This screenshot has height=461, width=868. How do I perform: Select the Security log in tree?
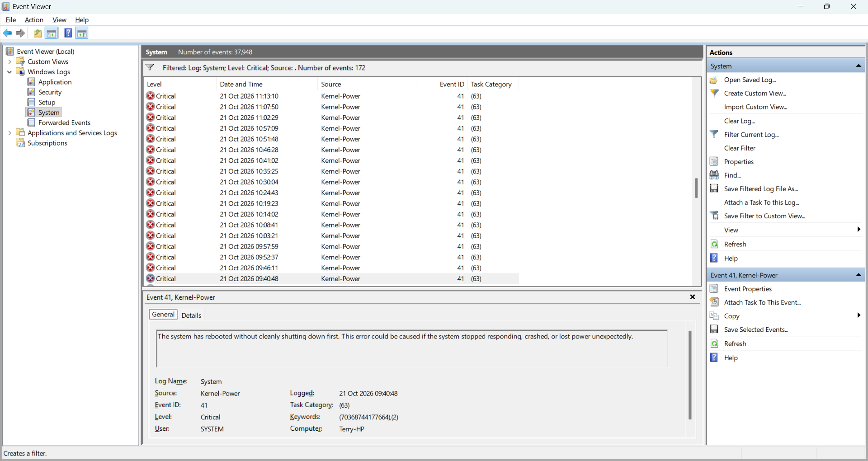[x=50, y=92]
